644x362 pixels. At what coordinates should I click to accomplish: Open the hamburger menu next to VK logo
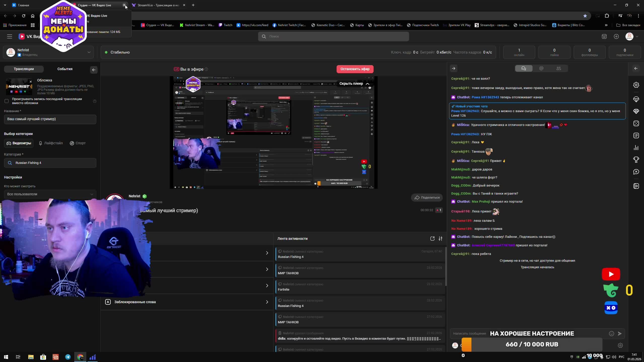10,36
